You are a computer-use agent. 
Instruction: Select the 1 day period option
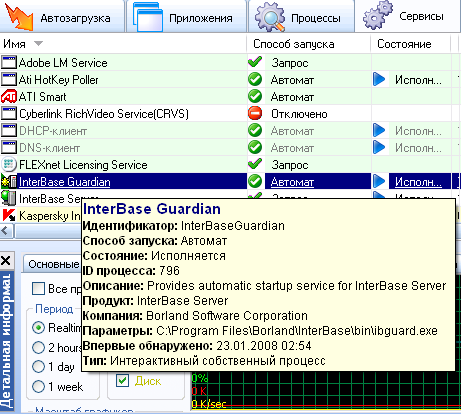[38, 367]
